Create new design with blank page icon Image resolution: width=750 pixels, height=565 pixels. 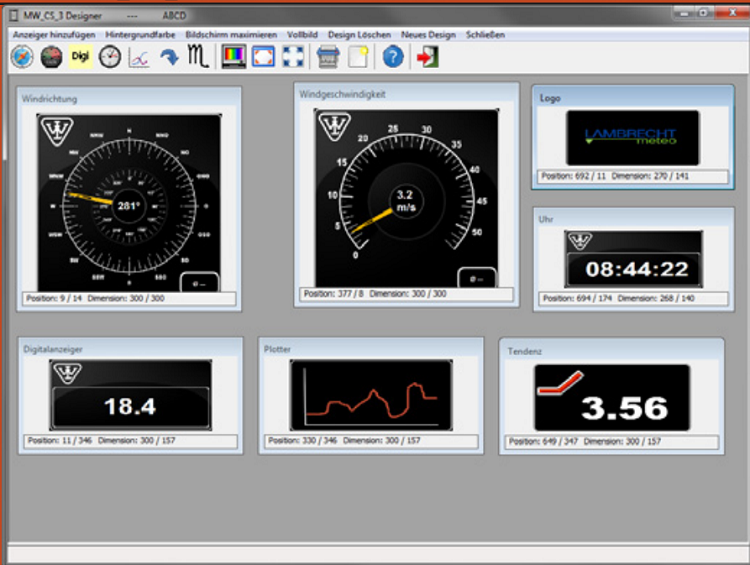(358, 57)
